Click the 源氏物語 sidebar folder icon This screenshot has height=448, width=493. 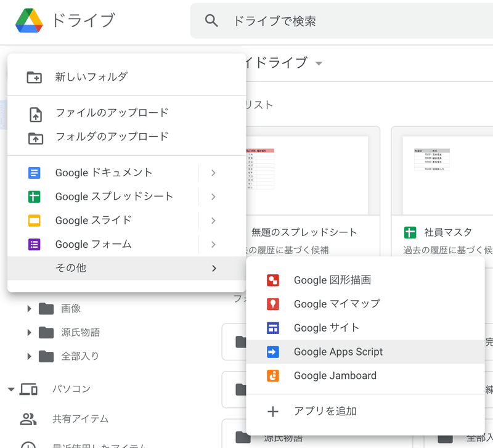pos(46,333)
